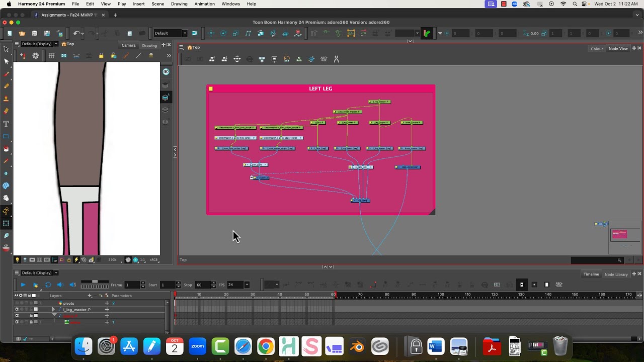Launch Blender from the Dock
This screenshot has height=362, width=644.
click(357, 346)
